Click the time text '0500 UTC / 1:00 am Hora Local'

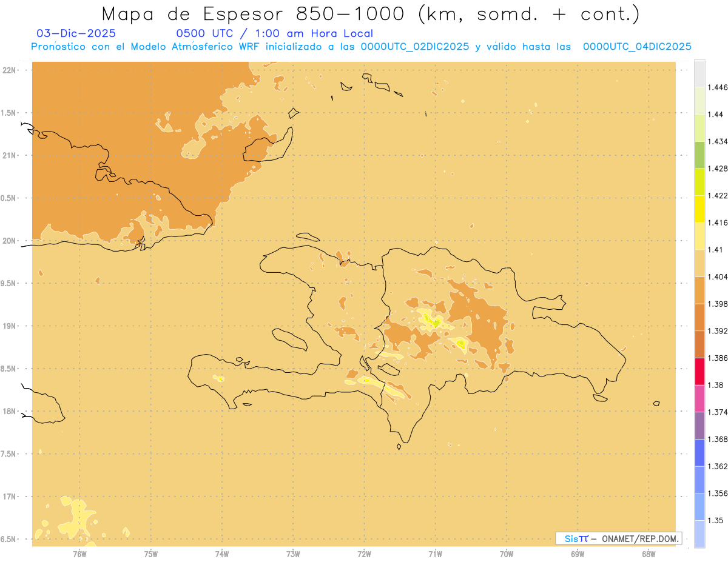tap(275, 33)
